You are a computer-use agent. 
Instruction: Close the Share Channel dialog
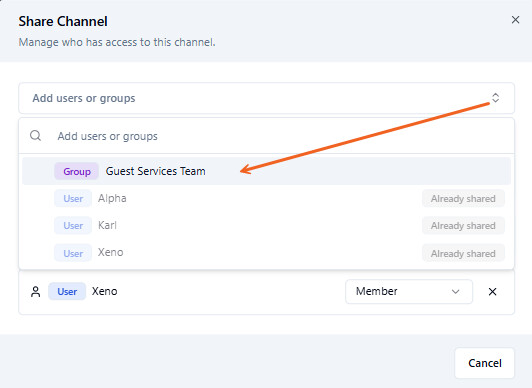(515, 20)
